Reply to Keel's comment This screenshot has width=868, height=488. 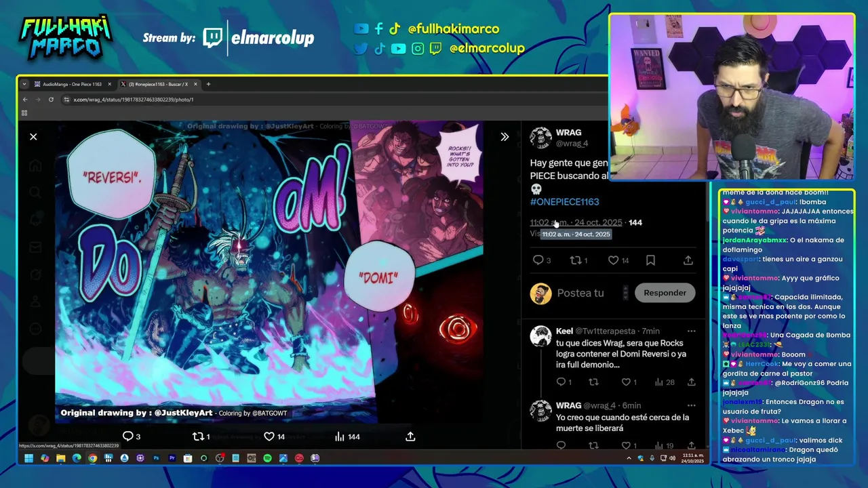point(561,382)
